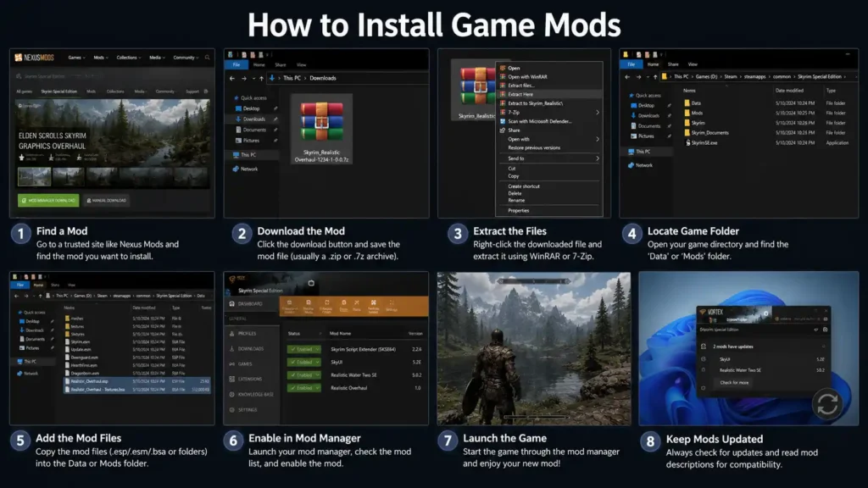This screenshot has width=868, height=488.
Task: Select Pictures in the window listing SkyrimSE.exe
Action: click(643, 136)
